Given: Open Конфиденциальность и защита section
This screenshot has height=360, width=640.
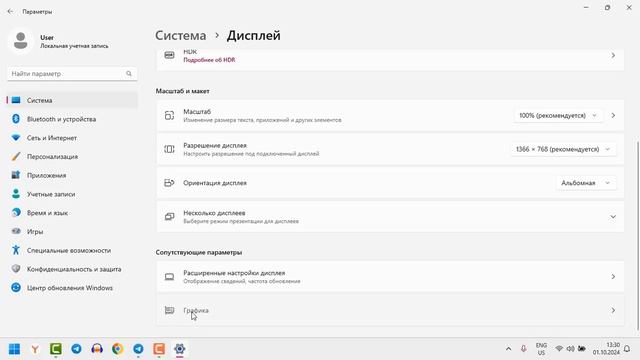Looking at the screenshot, I should [x=72, y=269].
